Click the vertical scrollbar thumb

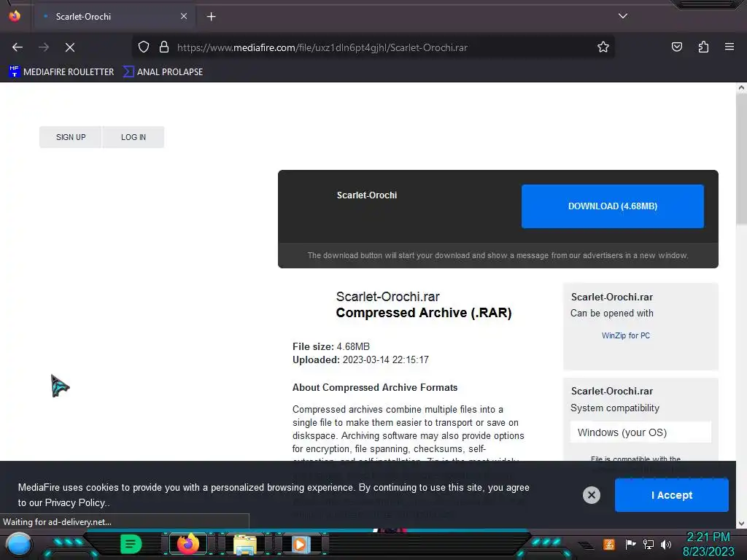[x=741, y=160]
